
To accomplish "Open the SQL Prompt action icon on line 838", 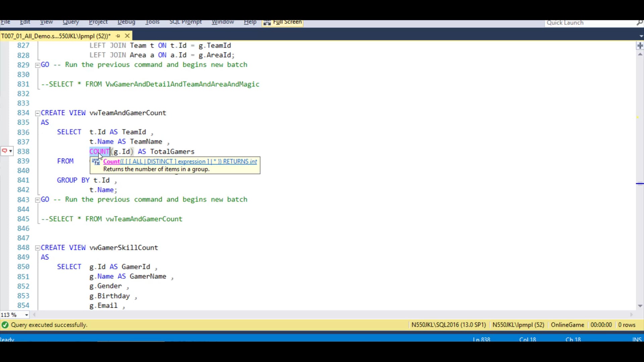I will [x=7, y=151].
